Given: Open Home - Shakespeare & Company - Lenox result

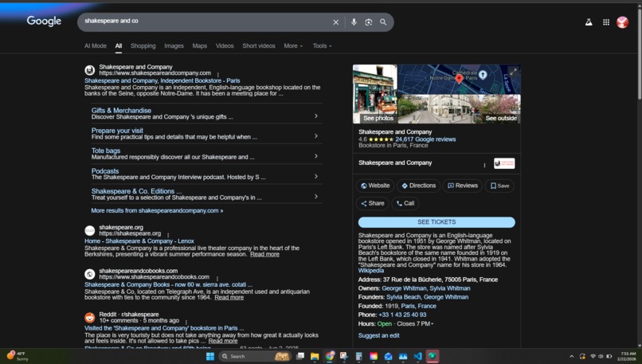Looking at the screenshot, I should point(139,241).
